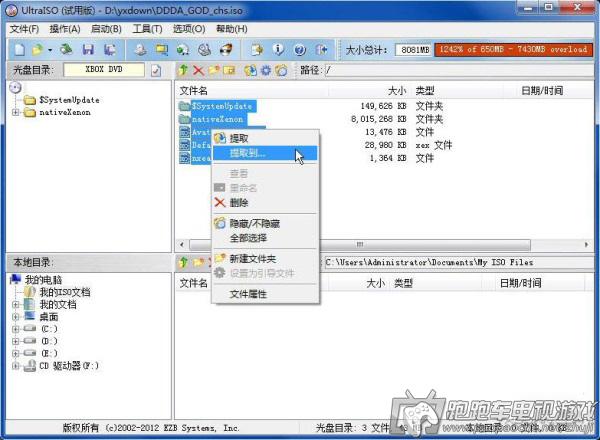This screenshot has height=440, width=600.
Task: Click the Open file folder icon
Action: coord(37,50)
